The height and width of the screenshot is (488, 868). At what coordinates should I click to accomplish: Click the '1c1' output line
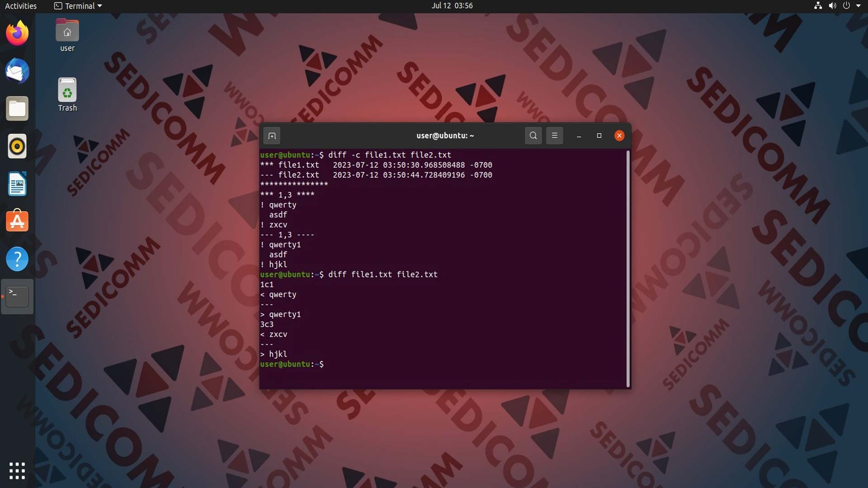pos(267,284)
